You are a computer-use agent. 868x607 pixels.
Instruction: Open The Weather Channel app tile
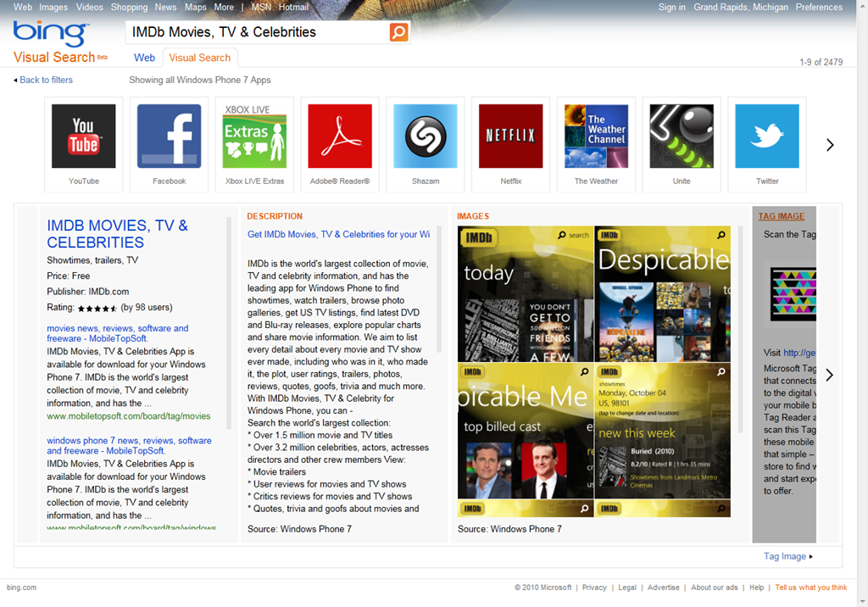click(596, 136)
